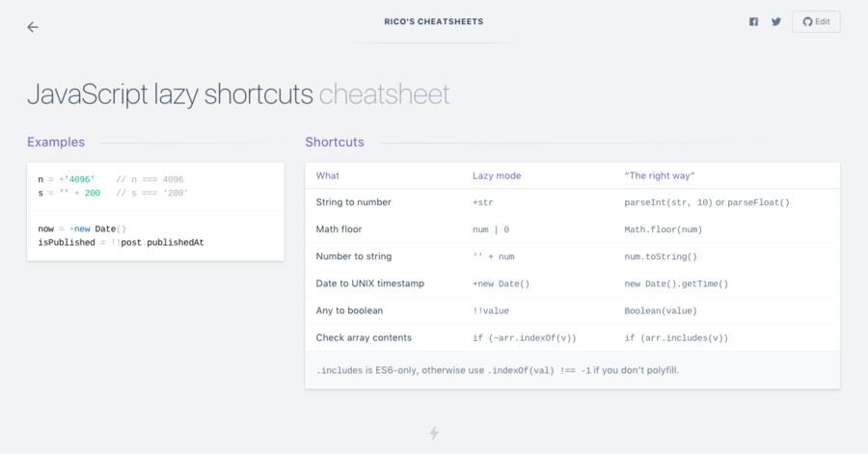Viewport: 868px width, 454px height.
Task: Click the lightning bolt icon at bottom
Action: 434,433
